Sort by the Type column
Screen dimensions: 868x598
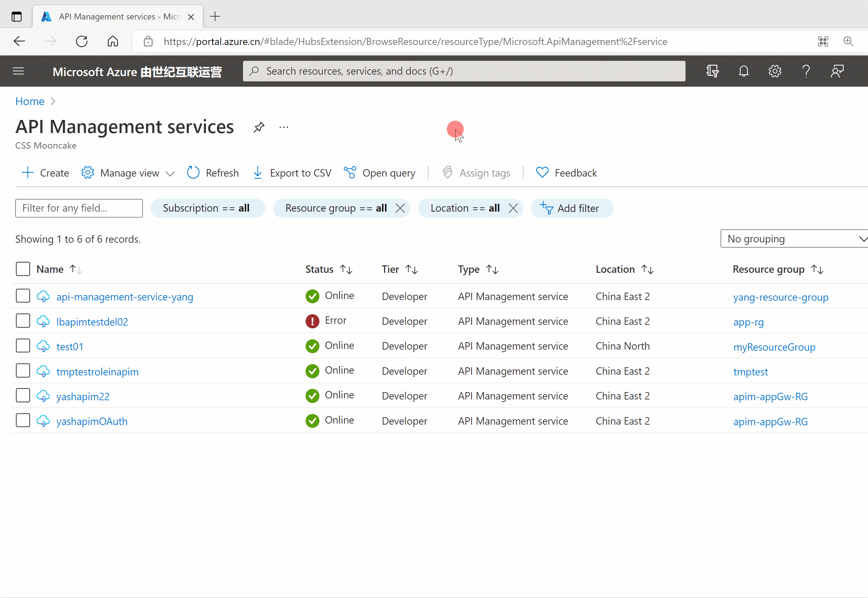(478, 269)
